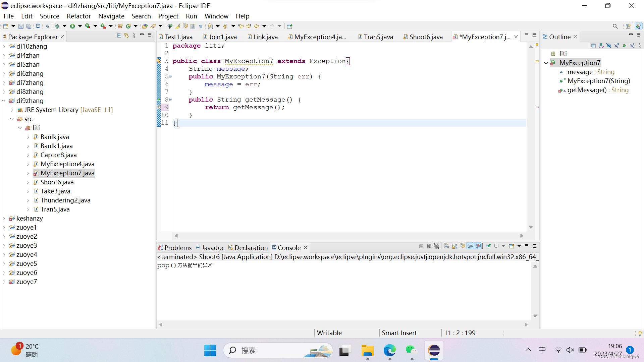Viewport: 644px width, 362px height.
Task: Collapse the liti package in explorer
Action: tap(20, 128)
